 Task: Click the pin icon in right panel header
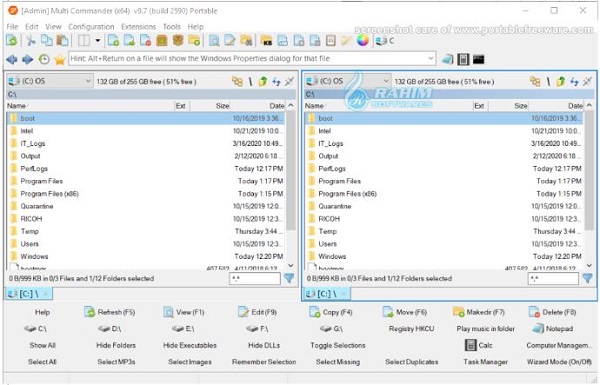coord(588,81)
